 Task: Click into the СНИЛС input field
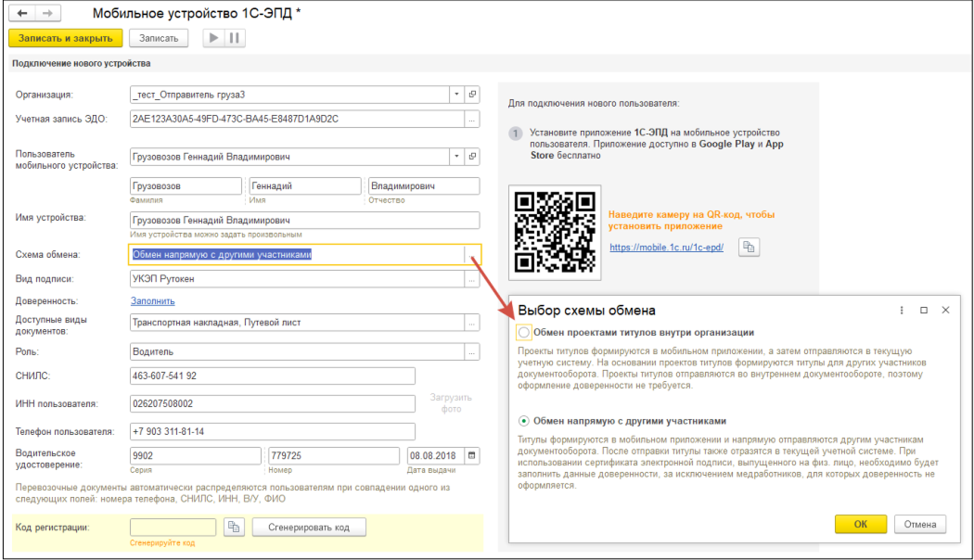coord(273,375)
